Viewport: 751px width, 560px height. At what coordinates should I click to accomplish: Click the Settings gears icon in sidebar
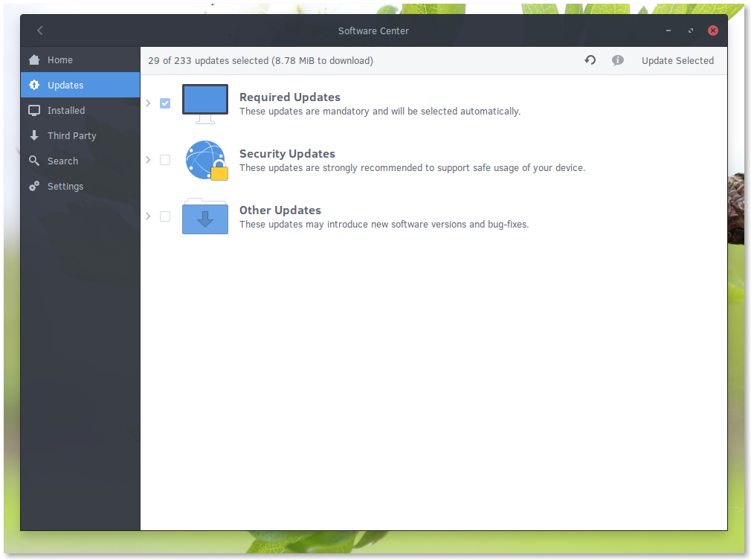[x=34, y=187]
